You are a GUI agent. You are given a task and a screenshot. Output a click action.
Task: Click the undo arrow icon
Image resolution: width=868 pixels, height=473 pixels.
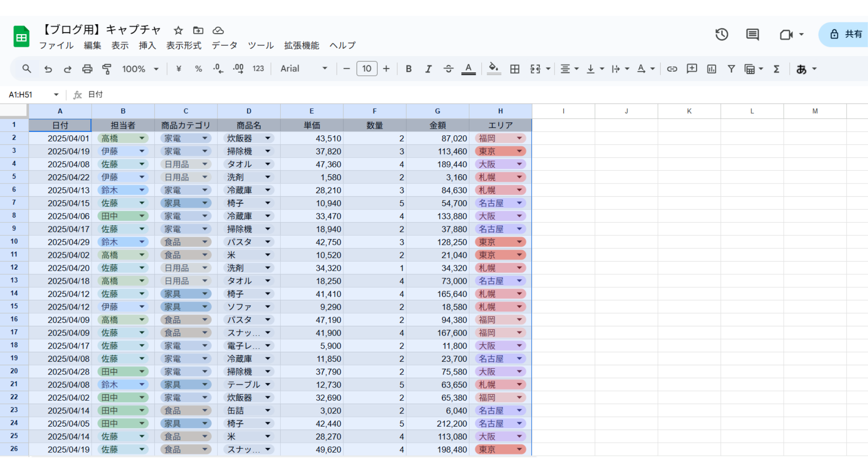[x=48, y=69]
